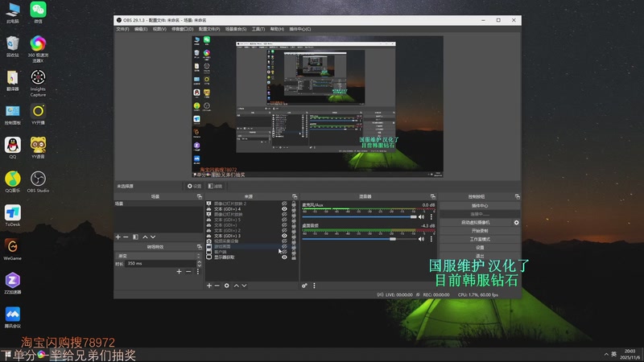
Task: Open the WeGame desktop icon
Action: 13,247
